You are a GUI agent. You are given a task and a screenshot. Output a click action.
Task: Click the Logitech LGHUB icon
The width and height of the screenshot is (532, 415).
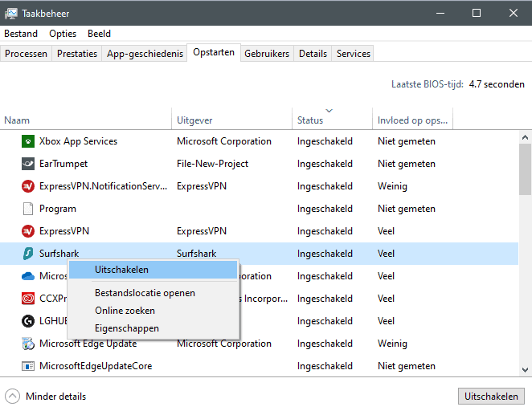tap(28, 321)
